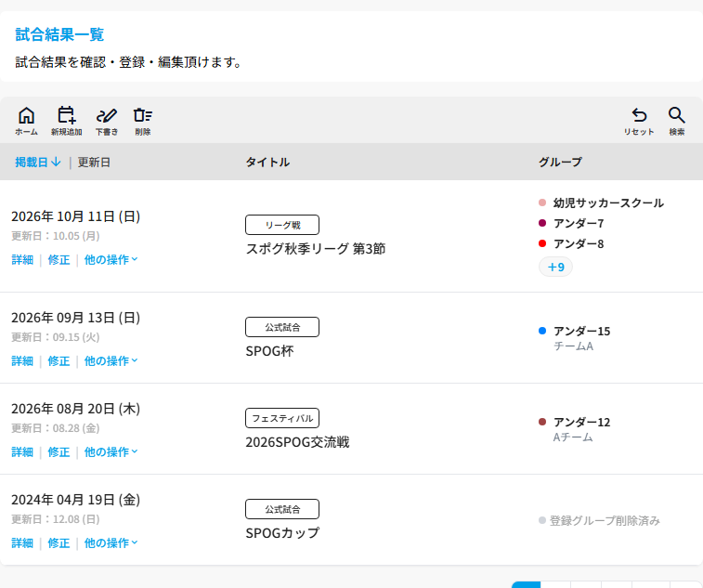Click 修正 for 2026SPOG交流戦
The image size is (703, 588).
(59, 452)
